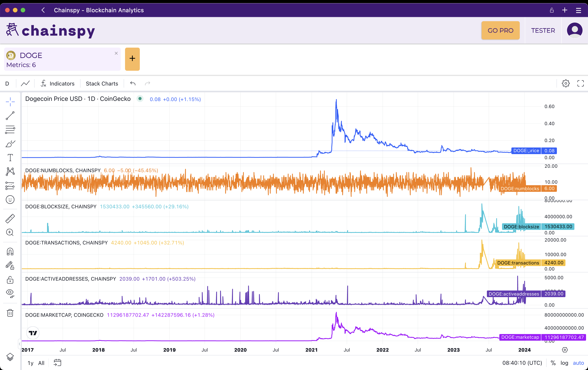Select the text annotation tool
The width and height of the screenshot is (588, 370).
(x=10, y=158)
